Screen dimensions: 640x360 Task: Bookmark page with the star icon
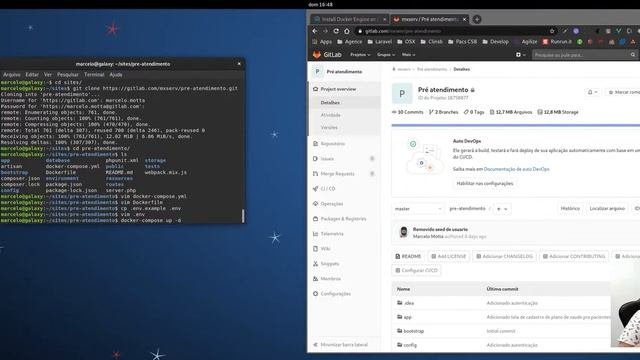pos(552,31)
